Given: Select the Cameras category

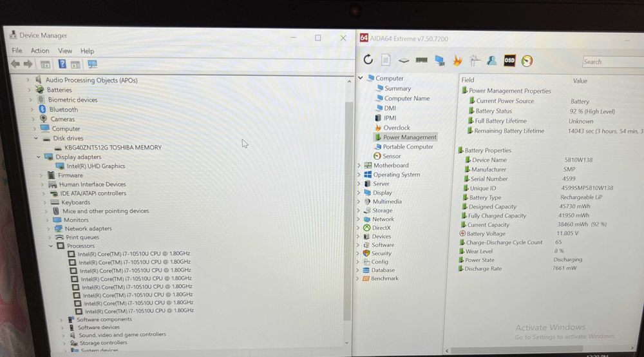Looking at the screenshot, I should click(x=62, y=119).
